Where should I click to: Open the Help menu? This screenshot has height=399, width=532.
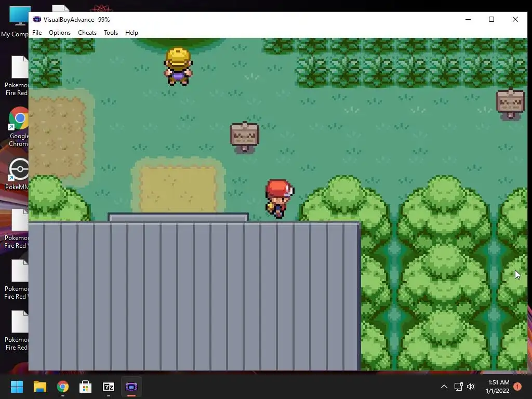tap(131, 33)
